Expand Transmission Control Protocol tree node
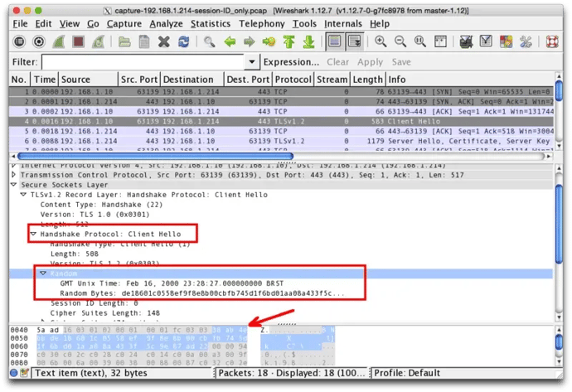Image resolution: width=572 pixels, height=392 pixels. coord(15,175)
